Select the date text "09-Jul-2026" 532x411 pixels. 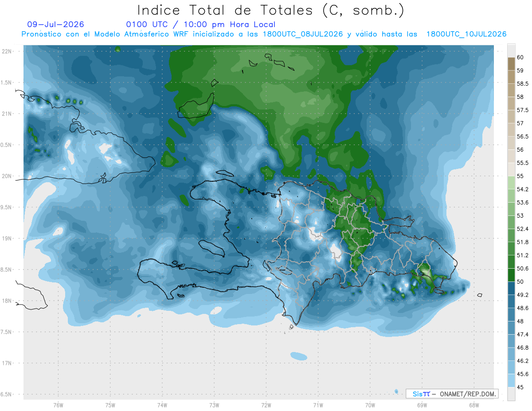(56, 24)
